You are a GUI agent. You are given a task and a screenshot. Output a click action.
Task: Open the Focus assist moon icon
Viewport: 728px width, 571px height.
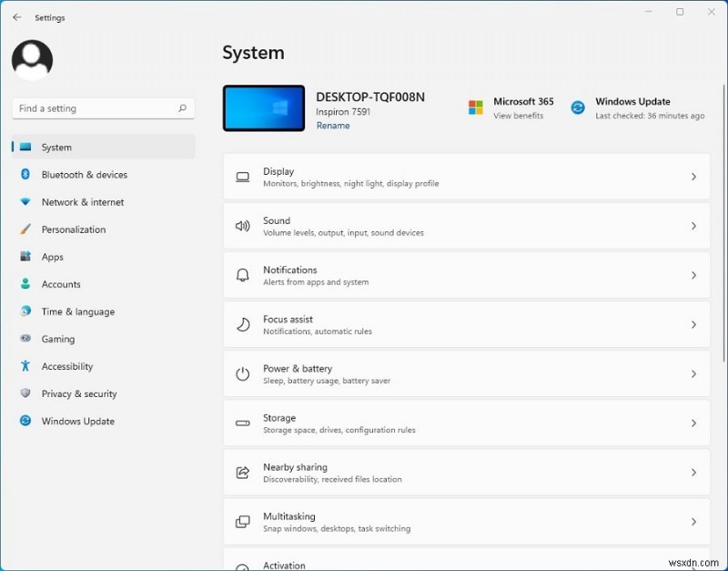click(242, 325)
